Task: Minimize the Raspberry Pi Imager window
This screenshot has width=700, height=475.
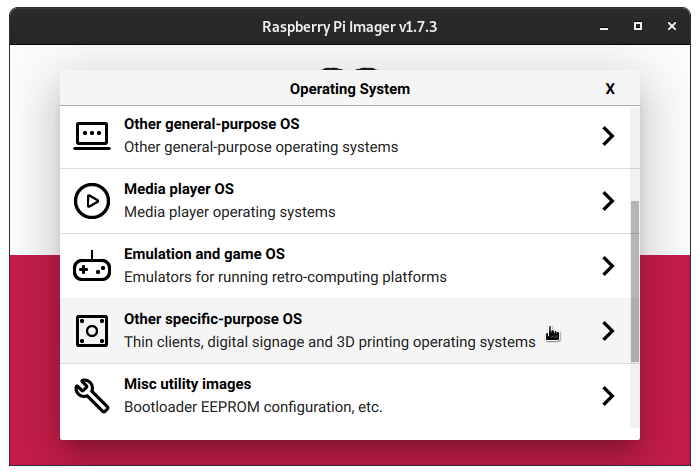Action: click(x=604, y=25)
